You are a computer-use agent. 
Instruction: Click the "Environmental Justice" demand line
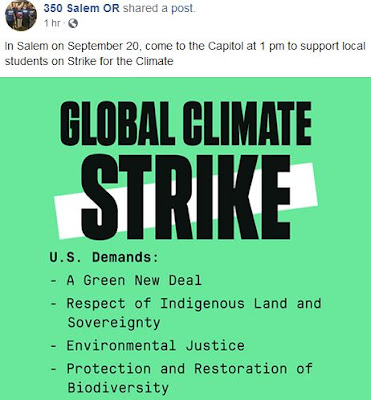coord(155,345)
